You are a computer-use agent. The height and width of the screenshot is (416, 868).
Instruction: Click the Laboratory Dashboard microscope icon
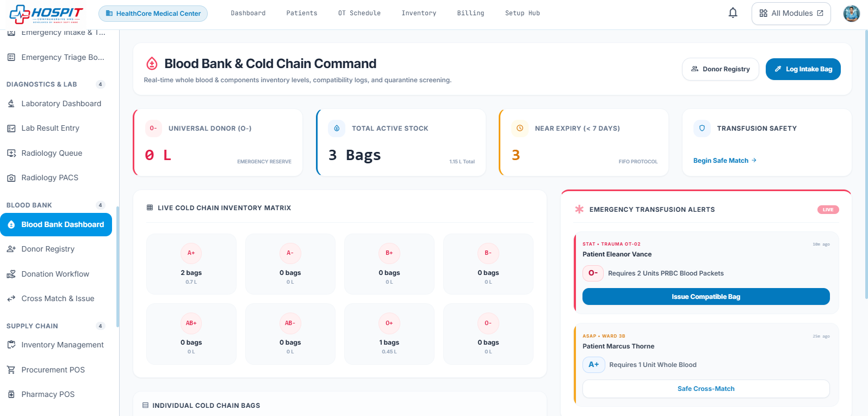click(11, 103)
